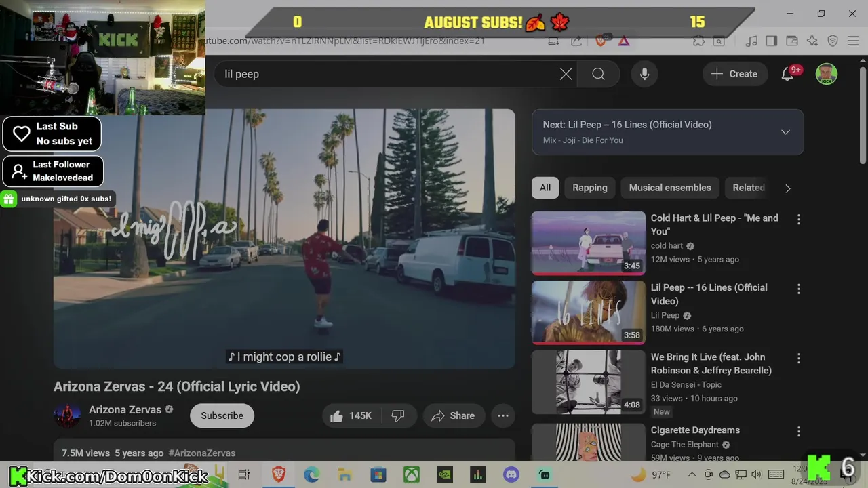Open more options for Cigarette Daydreams
Screen dimensions: 868x488
click(x=798, y=432)
